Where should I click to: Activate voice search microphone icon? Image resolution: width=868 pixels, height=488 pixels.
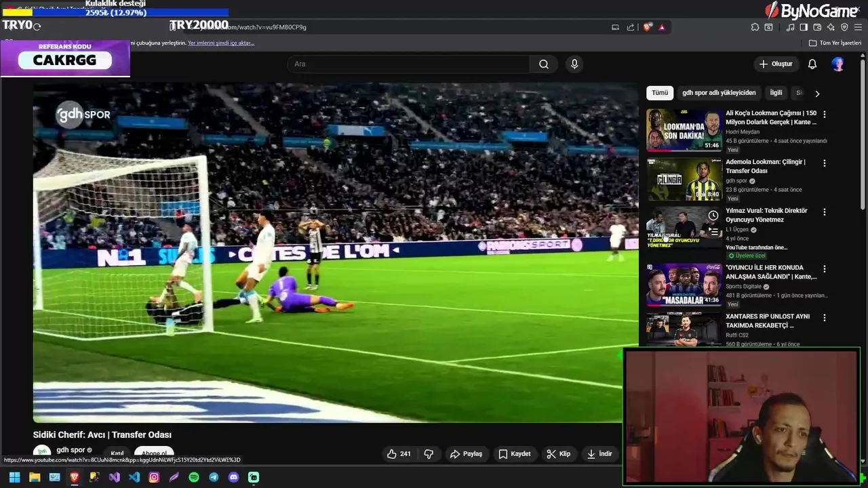coord(574,64)
